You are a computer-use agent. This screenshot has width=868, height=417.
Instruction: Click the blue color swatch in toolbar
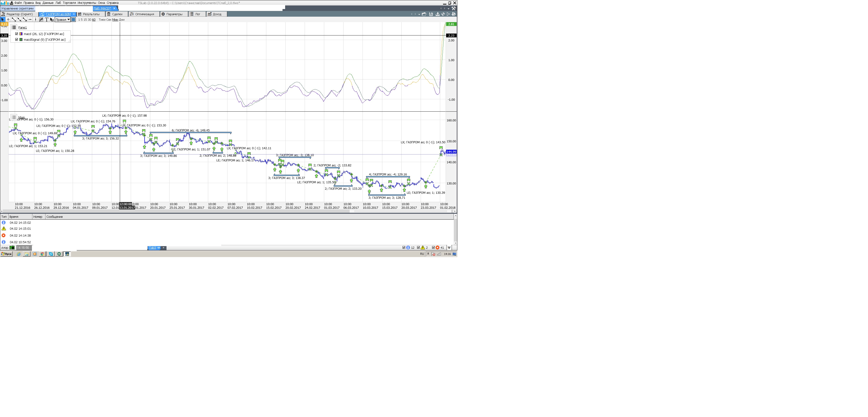(x=73, y=20)
